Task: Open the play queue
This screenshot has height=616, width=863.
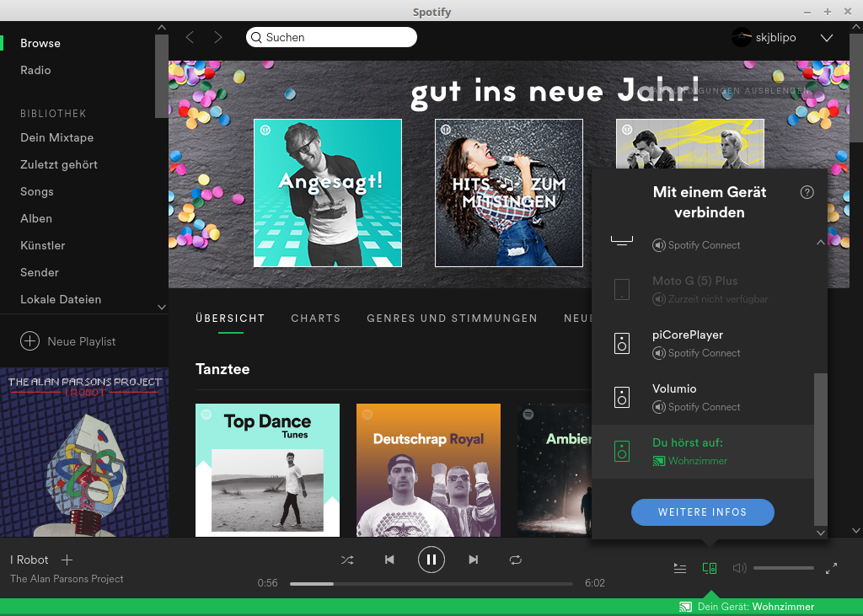Action: coord(680,568)
